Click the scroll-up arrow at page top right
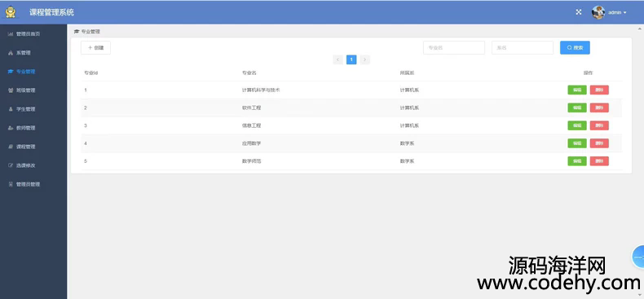644x299 pixels. pos(640,29)
